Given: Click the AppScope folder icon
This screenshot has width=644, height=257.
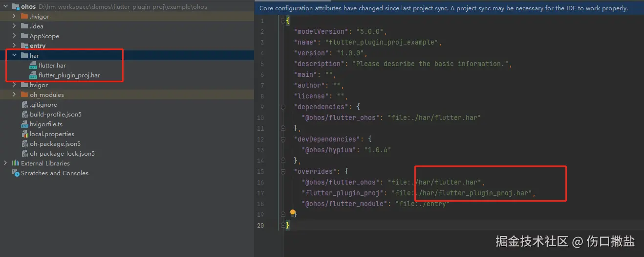Looking at the screenshot, I should (25, 36).
